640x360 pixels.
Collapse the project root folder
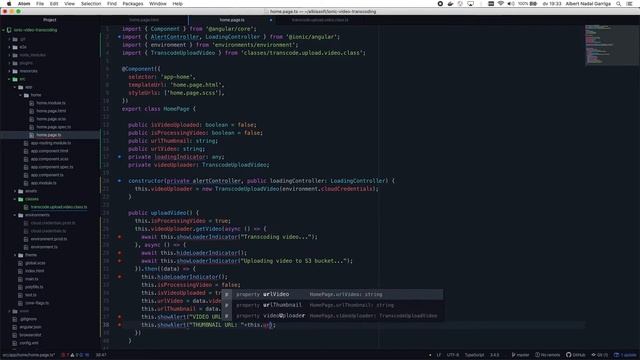(4, 30)
